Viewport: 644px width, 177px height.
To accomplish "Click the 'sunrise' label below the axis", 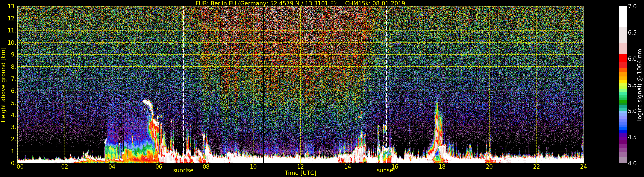I will 183,170.
